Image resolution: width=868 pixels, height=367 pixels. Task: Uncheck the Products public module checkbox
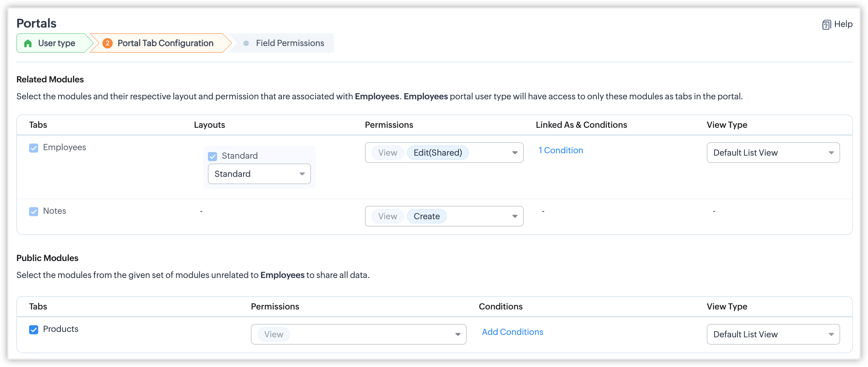click(34, 329)
